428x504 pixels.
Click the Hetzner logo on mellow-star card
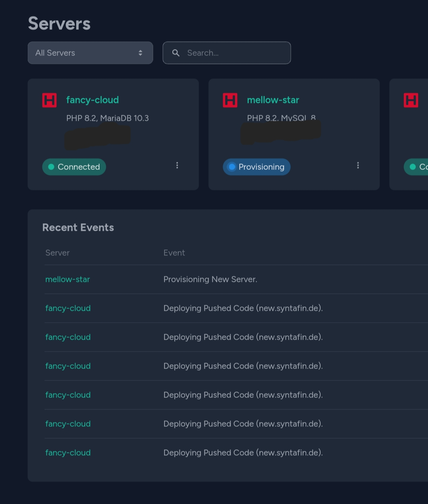click(x=230, y=100)
